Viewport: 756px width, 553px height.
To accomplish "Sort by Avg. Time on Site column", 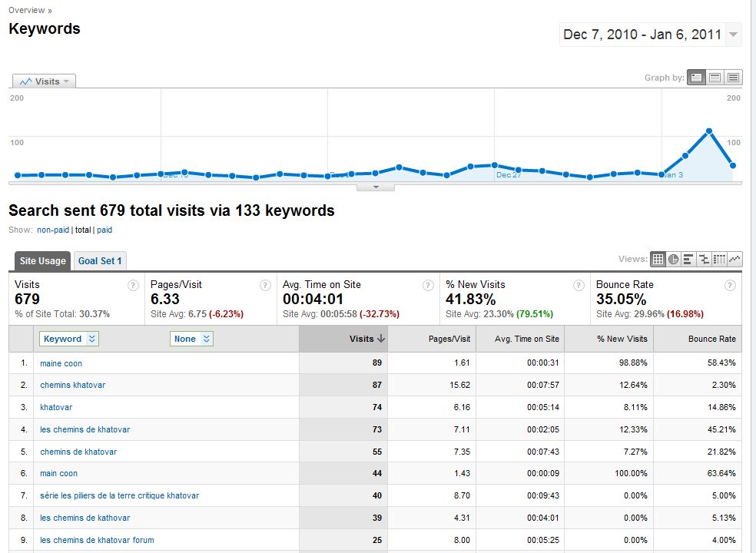I will 526,339.
